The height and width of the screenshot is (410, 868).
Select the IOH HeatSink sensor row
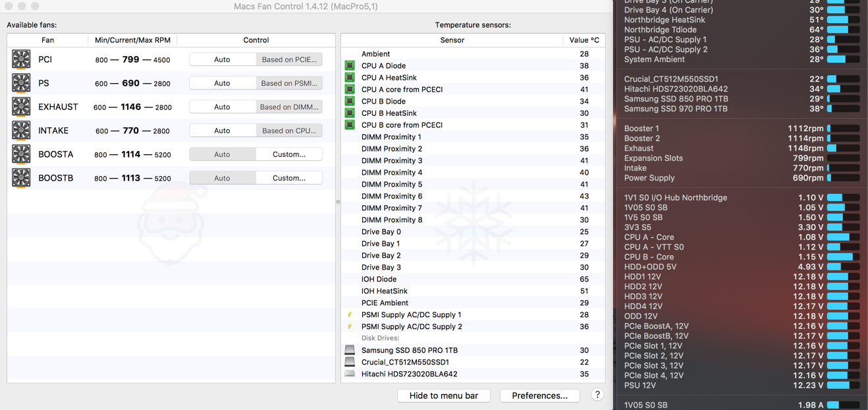point(473,291)
